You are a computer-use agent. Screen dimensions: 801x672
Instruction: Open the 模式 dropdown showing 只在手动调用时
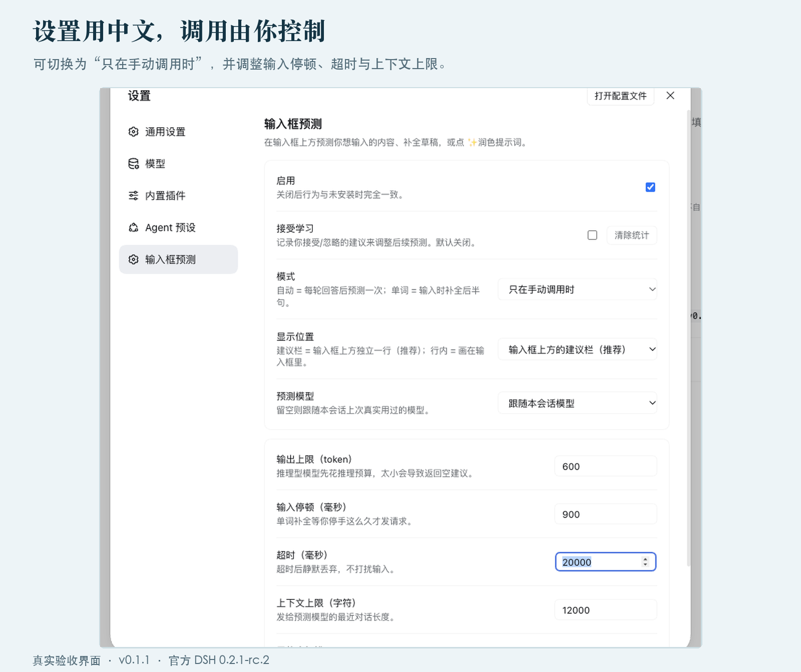point(577,289)
